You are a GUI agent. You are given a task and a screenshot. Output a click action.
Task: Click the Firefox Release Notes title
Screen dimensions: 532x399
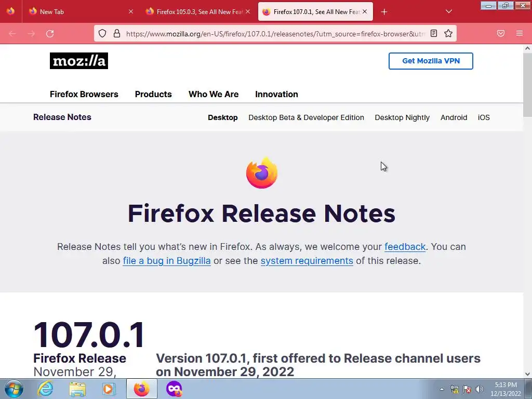pyautogui.click(x=262, y=214)
